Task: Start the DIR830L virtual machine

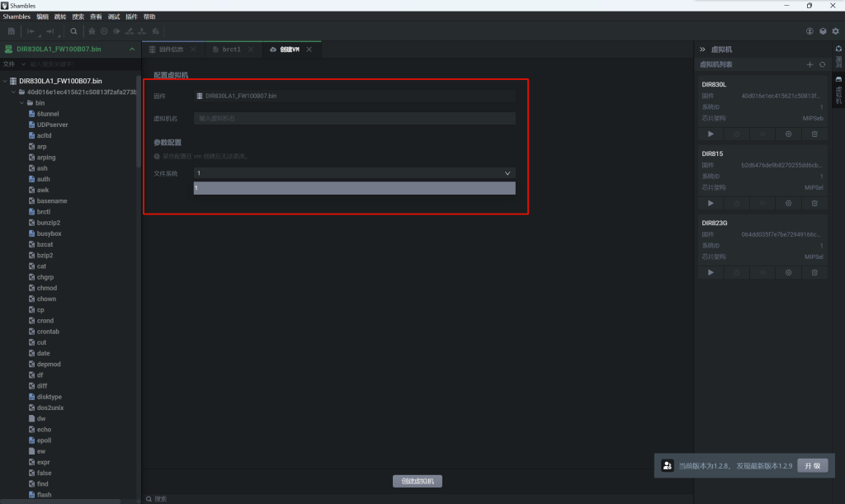Action: click(x=710, y=134)
